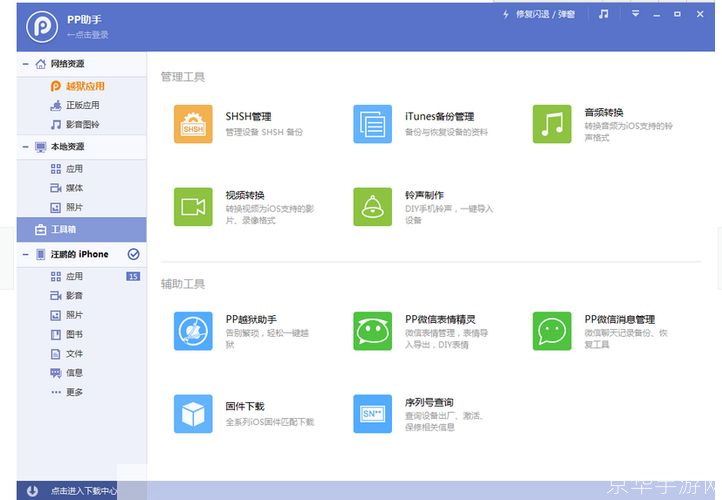Click the 汪鹏的 iPhone device name
722x500 pixels.
click(79, 254)
